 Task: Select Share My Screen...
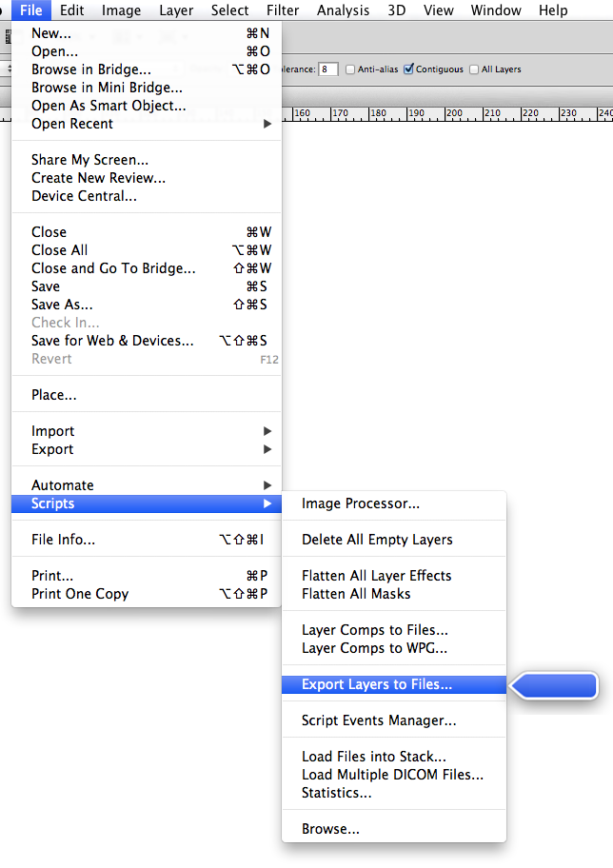pyautogui.click(x=147, y=160)
